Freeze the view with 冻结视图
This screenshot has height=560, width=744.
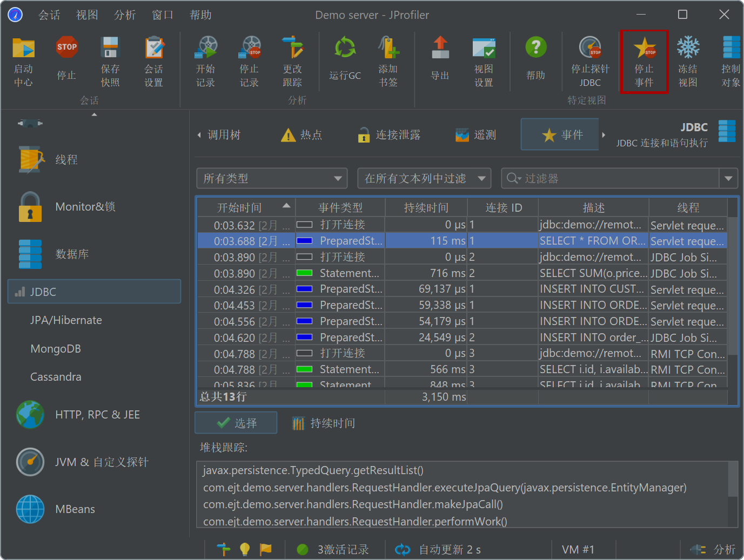click(688, 62)
